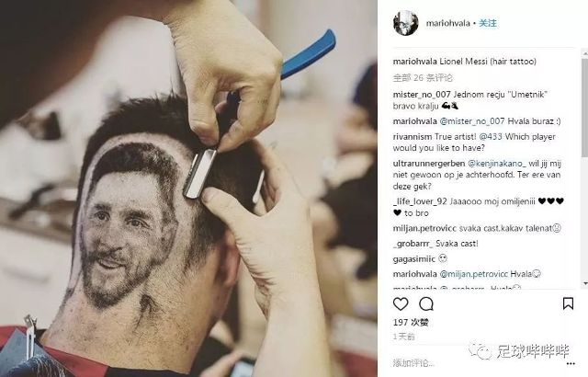The width and height of the screenshot is (588, 377).
Task: Like the post with the heart icon
Action: [401, 303]
